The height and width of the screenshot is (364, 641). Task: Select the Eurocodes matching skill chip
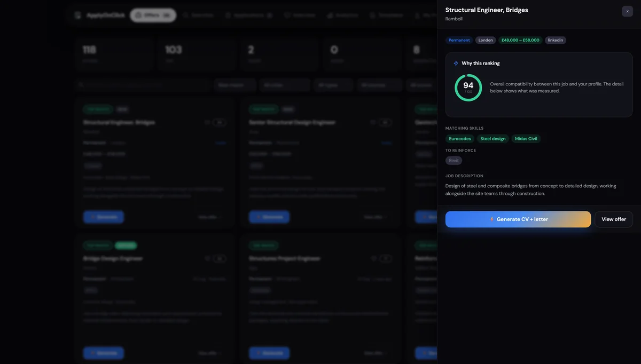pyautogui.click(x=460, y=139)
